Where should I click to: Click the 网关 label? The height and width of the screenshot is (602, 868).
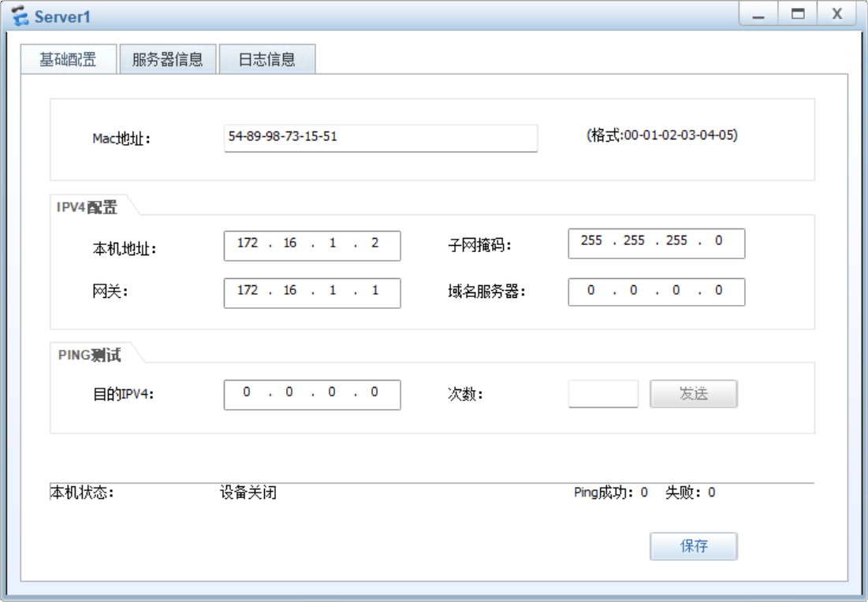(x=110, y=291)
